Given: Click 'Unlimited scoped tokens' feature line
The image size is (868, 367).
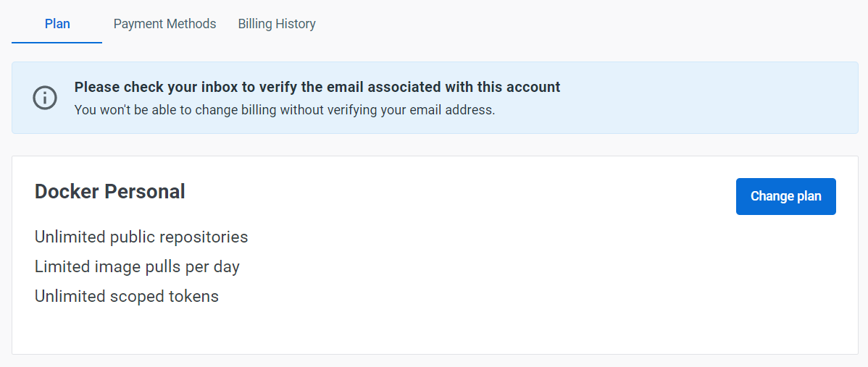Looking at the screenshot, I should [126, 296].
